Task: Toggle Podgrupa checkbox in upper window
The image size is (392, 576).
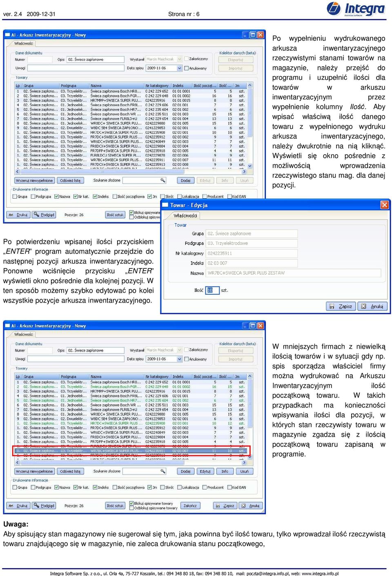Action: (x=33, y=197)
